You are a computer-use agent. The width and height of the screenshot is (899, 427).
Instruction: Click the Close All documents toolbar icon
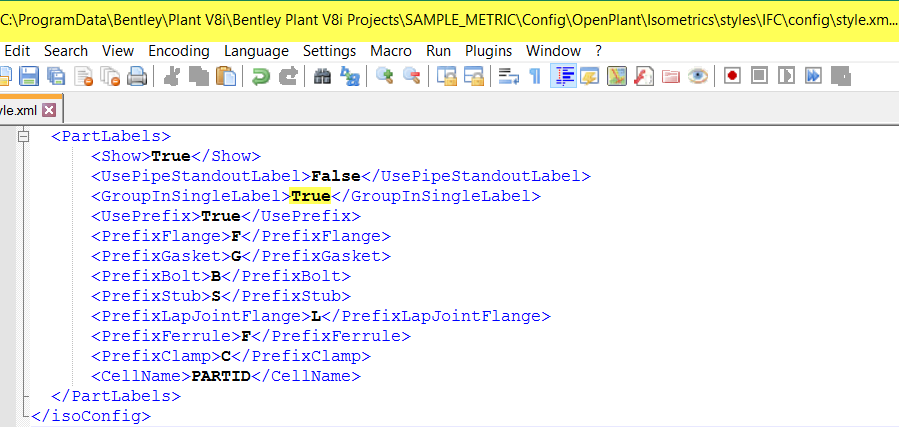pos(110,76)
